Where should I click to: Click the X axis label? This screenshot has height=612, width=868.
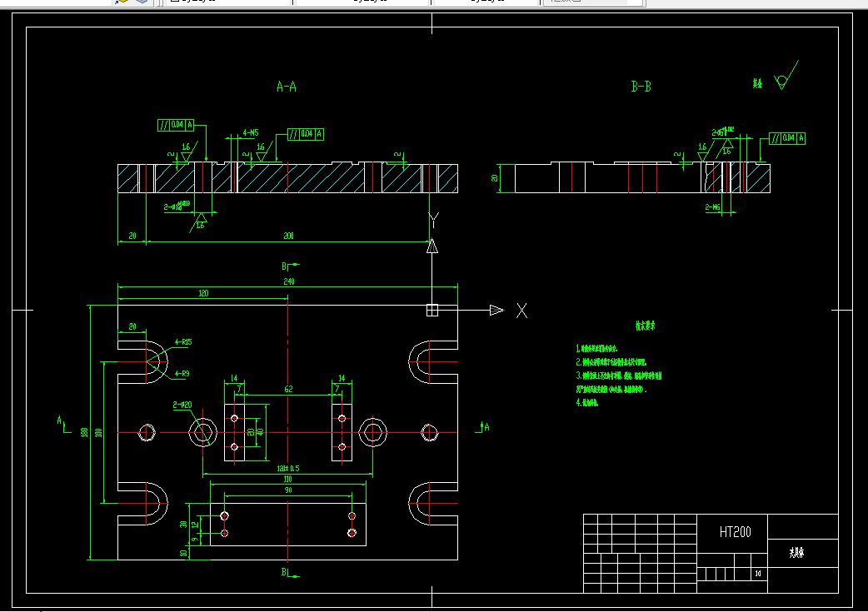click(x=521, y=311)
